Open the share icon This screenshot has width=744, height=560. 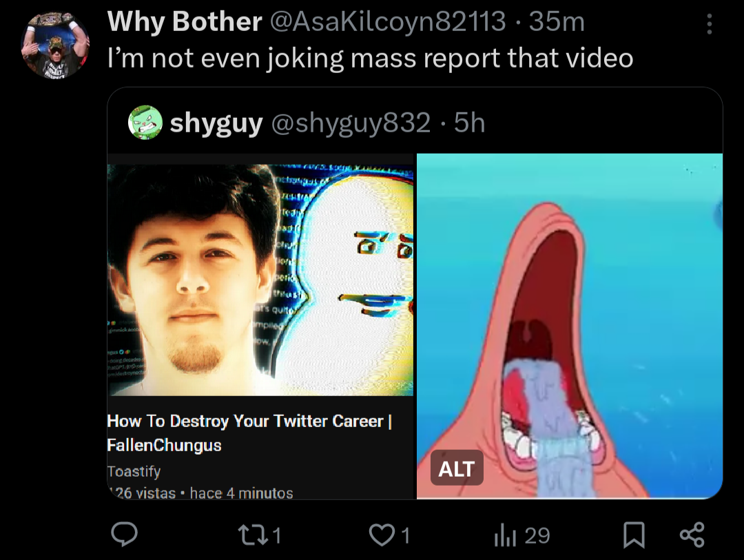[692, 535]
